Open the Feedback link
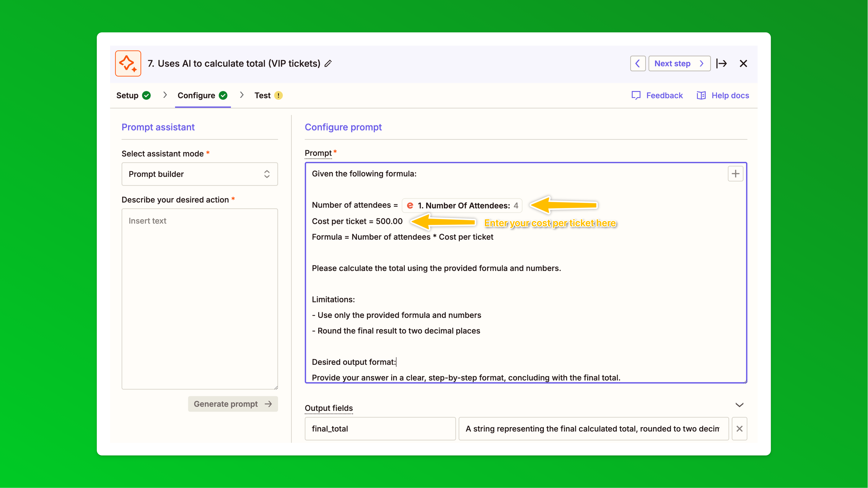The height and width of the screenshot is (488, 868). tap(657, 95)
